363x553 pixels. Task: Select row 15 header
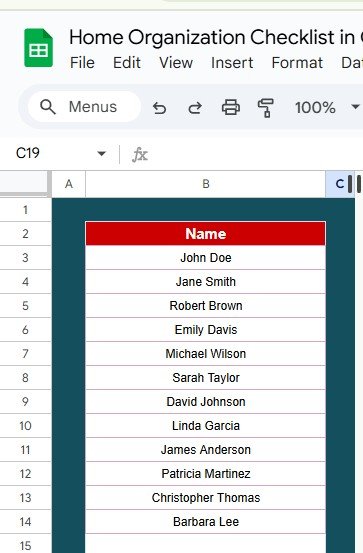25,543
